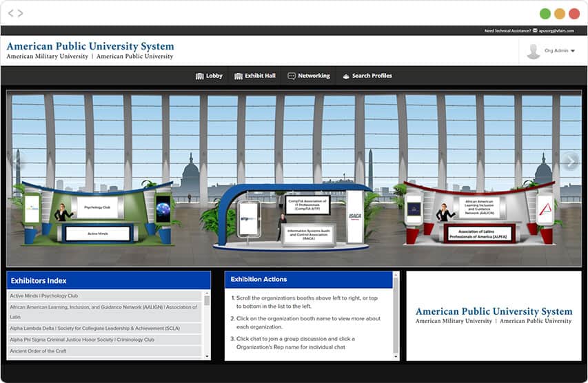Image resolution: width=588 pixels, height=383 pixels.
Task: Click the technical assistance email address
Action: coord(556,31)
